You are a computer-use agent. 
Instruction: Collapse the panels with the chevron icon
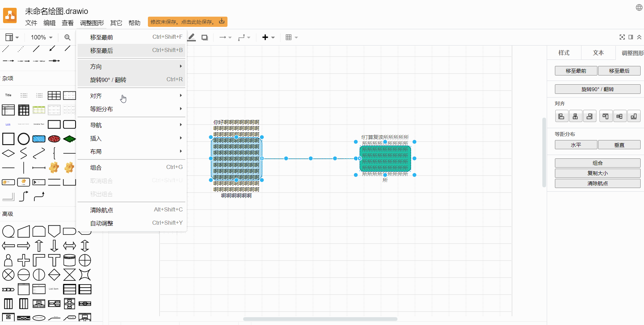(639, 37)
